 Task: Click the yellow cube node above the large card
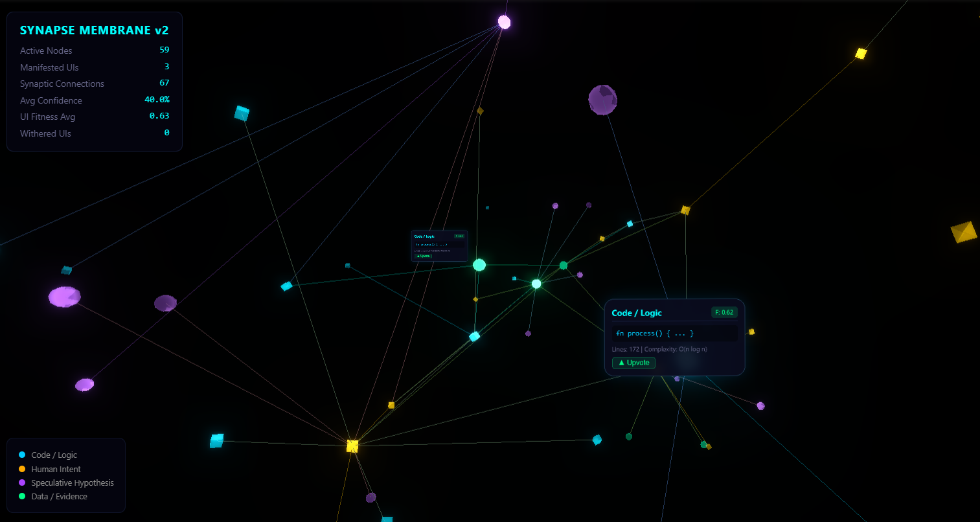pyautogui.click(x=685, y=210)
